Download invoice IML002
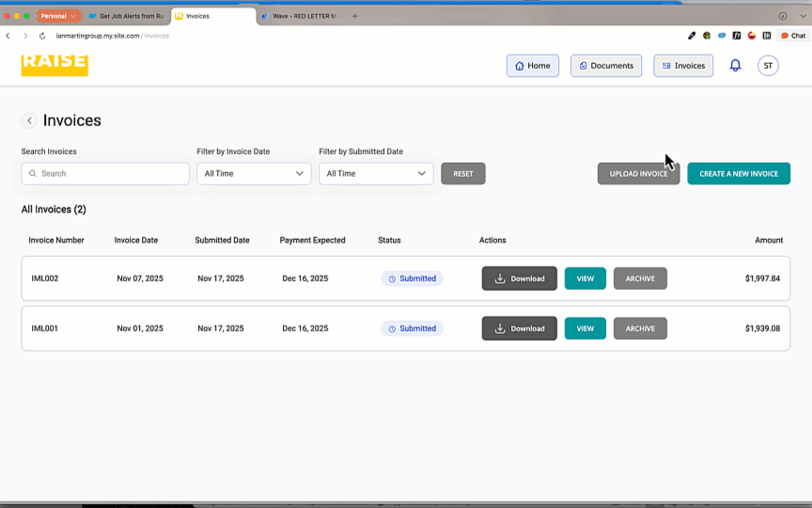 [x=519, y=278]
